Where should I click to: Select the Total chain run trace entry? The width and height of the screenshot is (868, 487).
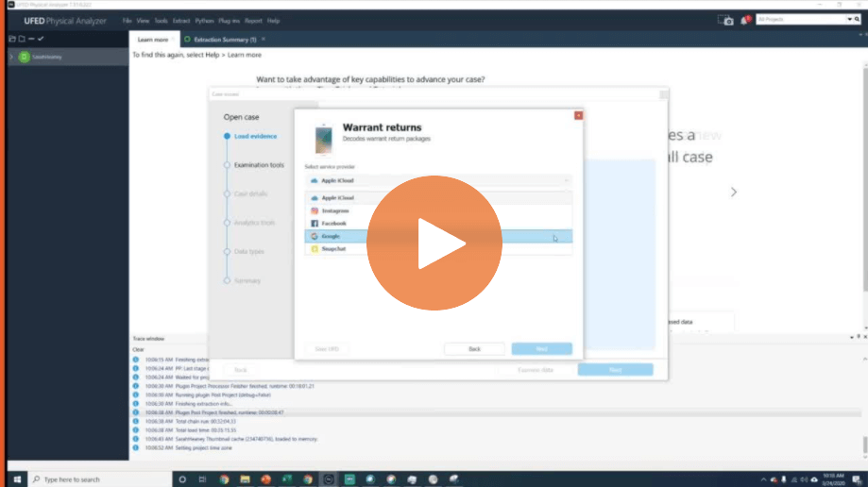point(191,421)
